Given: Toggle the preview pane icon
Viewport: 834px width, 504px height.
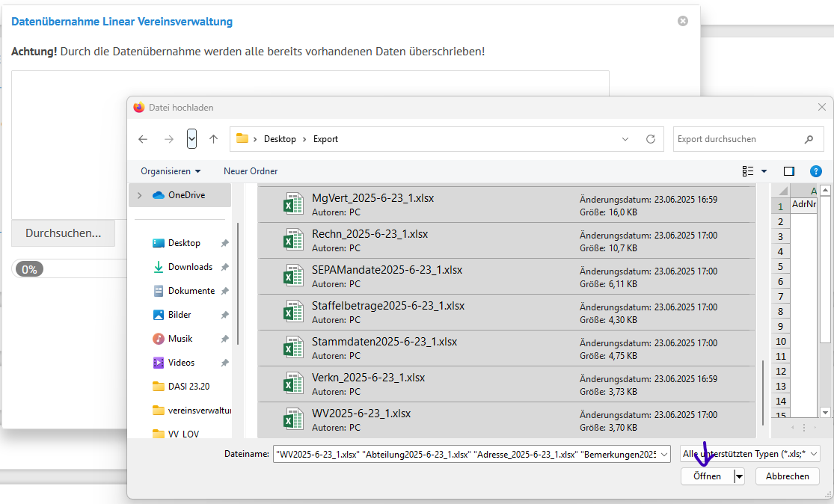Looking at the screenshot, I should click(x=788, y=171).
